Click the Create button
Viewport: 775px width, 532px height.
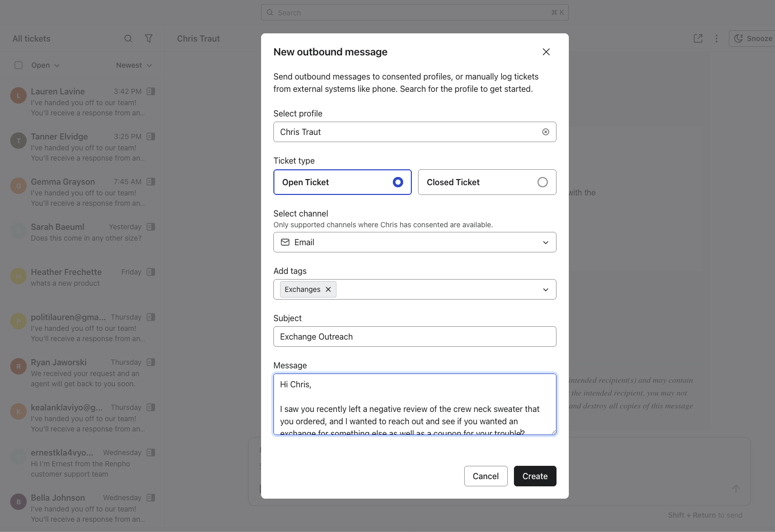coord(534,476)
